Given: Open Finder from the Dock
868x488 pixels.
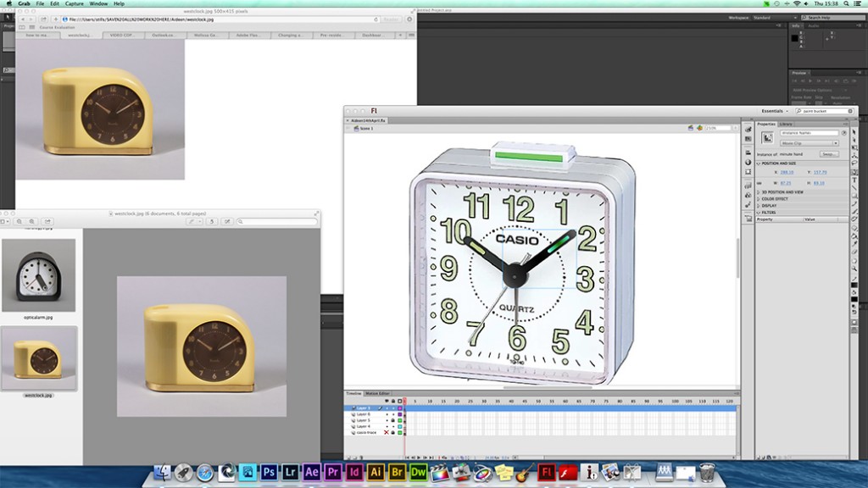Looking at the screenshot, I should point(162,472).
